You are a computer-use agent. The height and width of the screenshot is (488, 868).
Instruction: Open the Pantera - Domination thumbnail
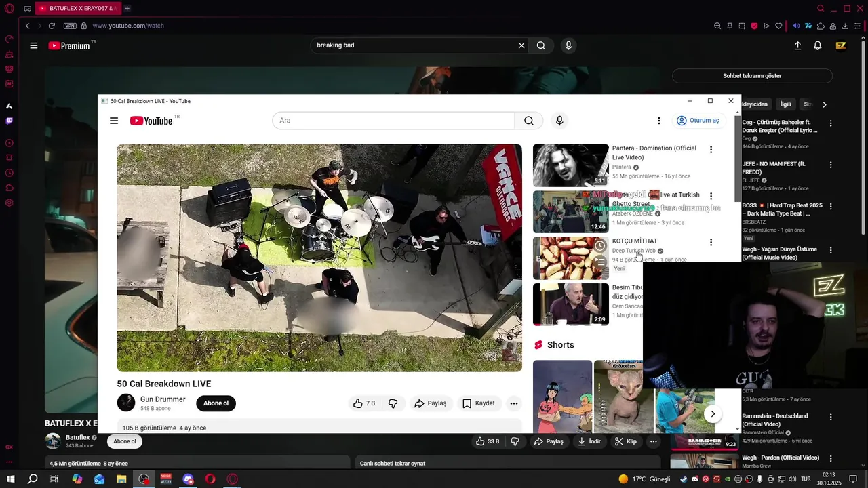click(x=571, y=165)
